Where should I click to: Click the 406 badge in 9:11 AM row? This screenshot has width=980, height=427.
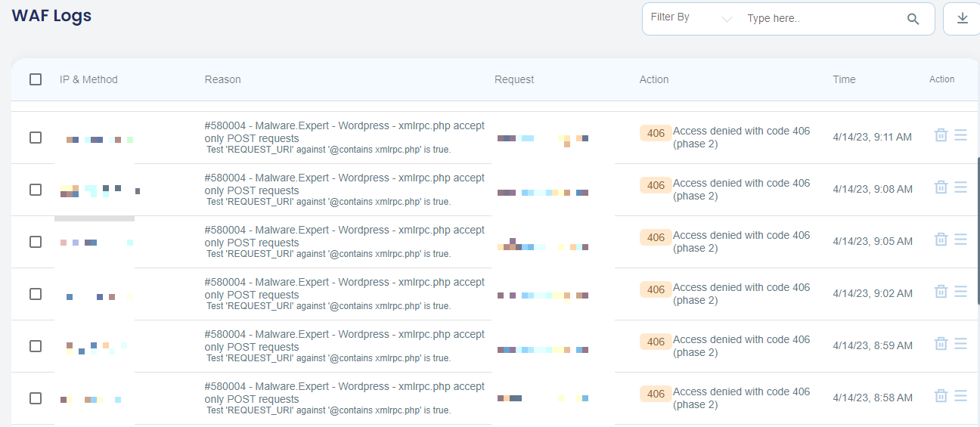656,133
